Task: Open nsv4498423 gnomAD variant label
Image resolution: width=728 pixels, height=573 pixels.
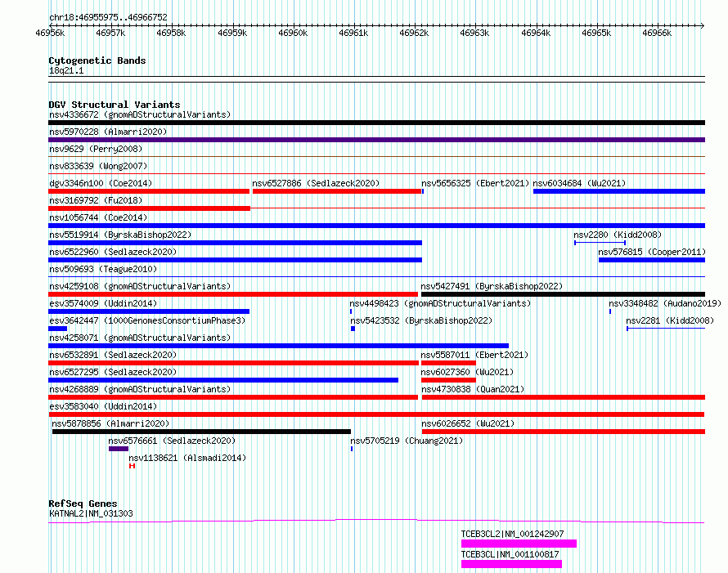Action: point(440,303)
